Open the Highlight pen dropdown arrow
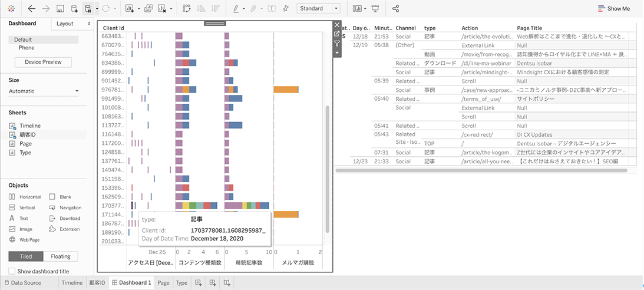The width and height of the screenshot is (644, 290). 244,9
